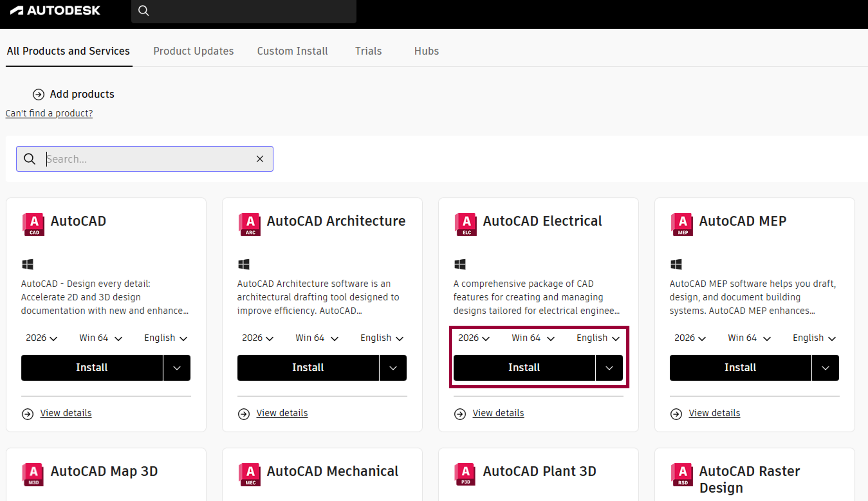This screenshot has width=868, height=501.
Task: Open the Product Updates tab
Action: coord(193,51)
